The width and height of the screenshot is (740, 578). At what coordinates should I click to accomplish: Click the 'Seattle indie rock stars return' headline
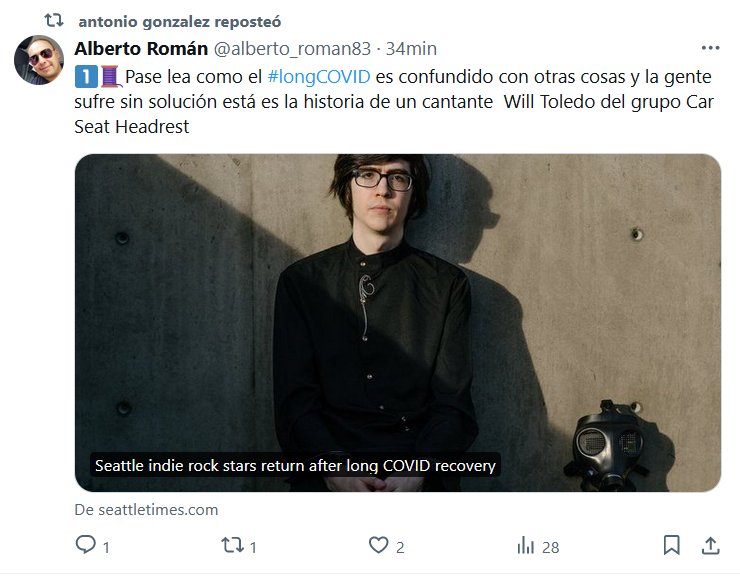click(x=295, y=465)
